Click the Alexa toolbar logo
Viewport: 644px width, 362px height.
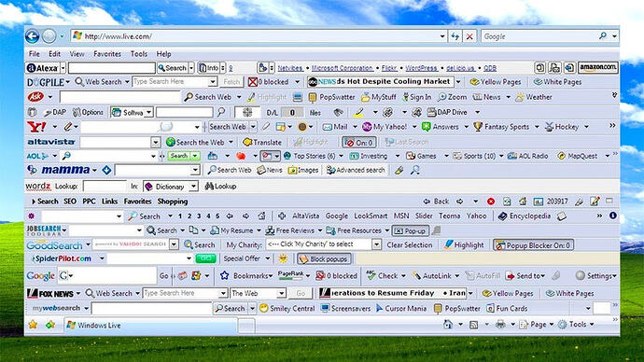tap(42, 68)
